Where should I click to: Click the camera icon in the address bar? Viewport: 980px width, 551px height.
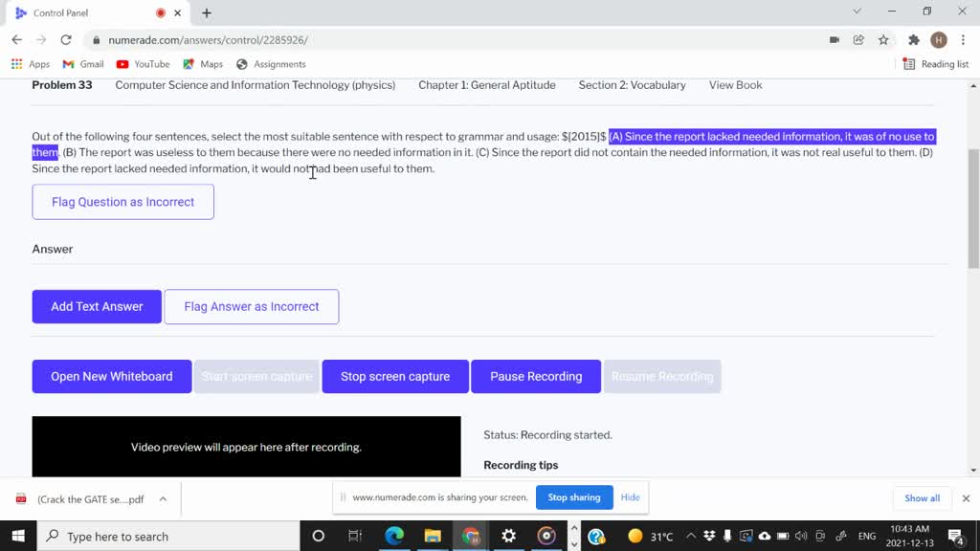click(835, 40)
